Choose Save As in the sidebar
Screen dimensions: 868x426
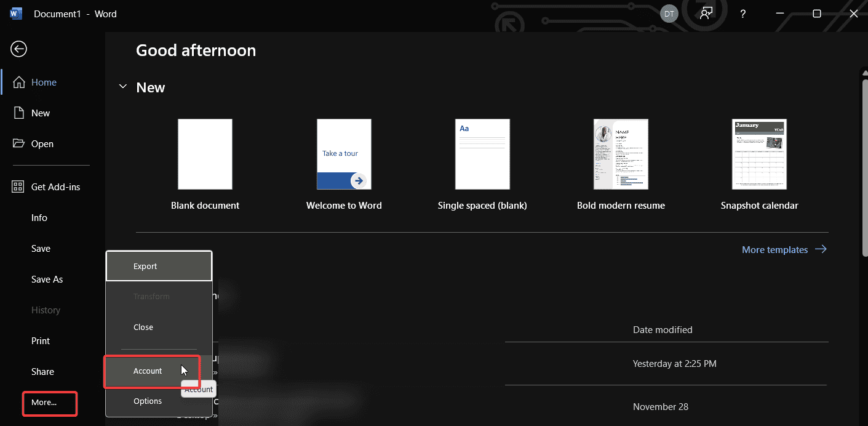pos(47,279)
